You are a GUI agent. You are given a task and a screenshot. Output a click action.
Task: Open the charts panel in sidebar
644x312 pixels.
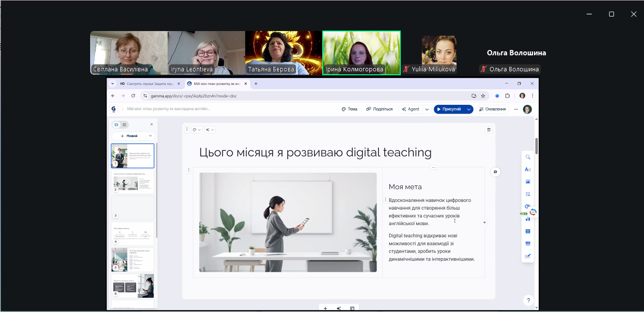528,219
